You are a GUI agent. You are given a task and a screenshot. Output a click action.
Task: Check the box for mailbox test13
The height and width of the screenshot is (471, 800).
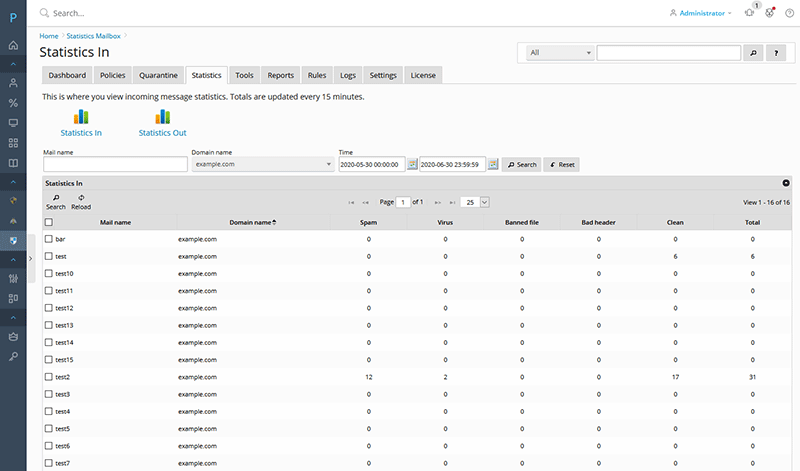48,325
